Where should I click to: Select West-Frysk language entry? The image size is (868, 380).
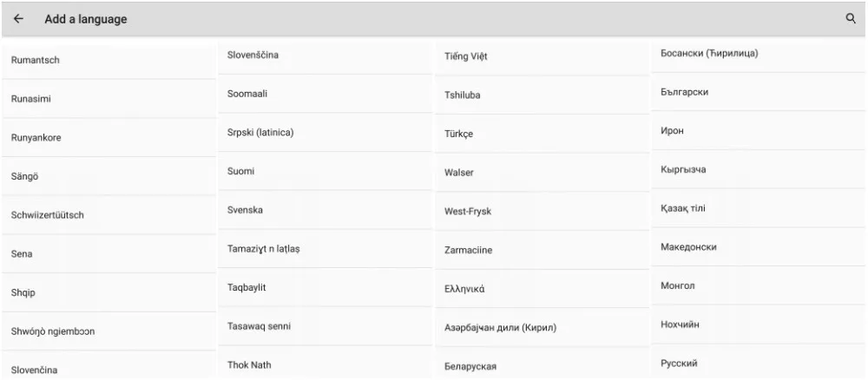click(542, 211)
